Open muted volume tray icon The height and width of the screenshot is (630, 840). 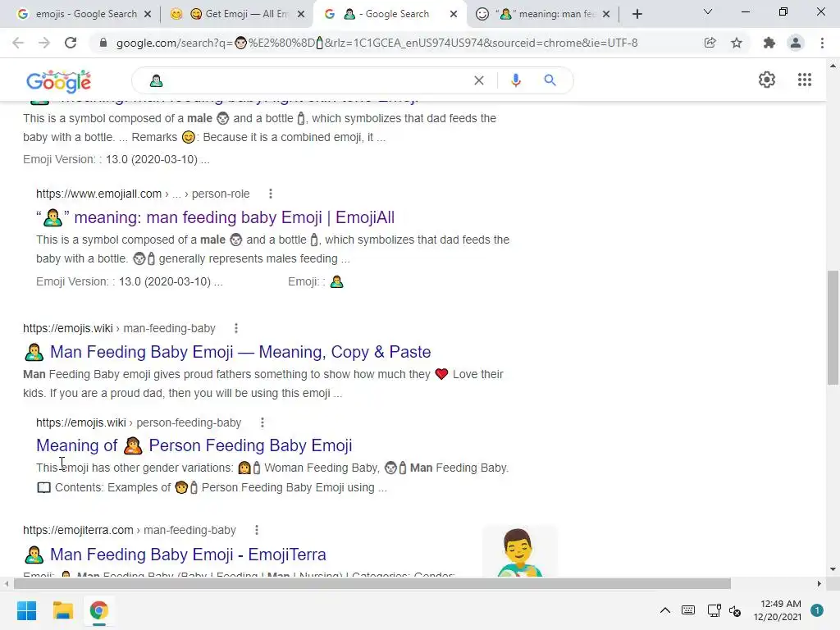pyautogui.click(x=734, y=610)
